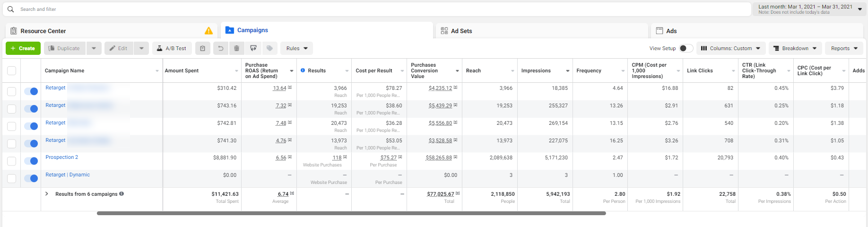Click the undo arrow icon in toolbar
Viewport: 868px width, 227px height.
[x=220, y=48]
